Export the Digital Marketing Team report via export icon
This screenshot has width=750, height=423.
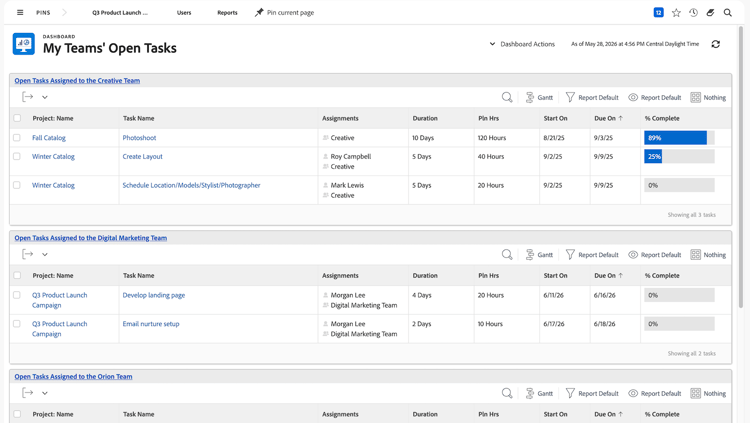click(28, 255)
